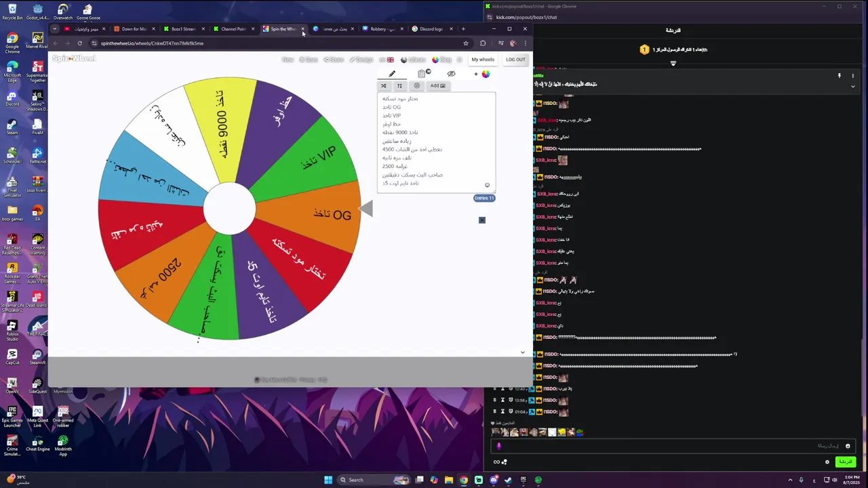
Task: Open Cheat Engine desktop icon
Action: (37, 444)
